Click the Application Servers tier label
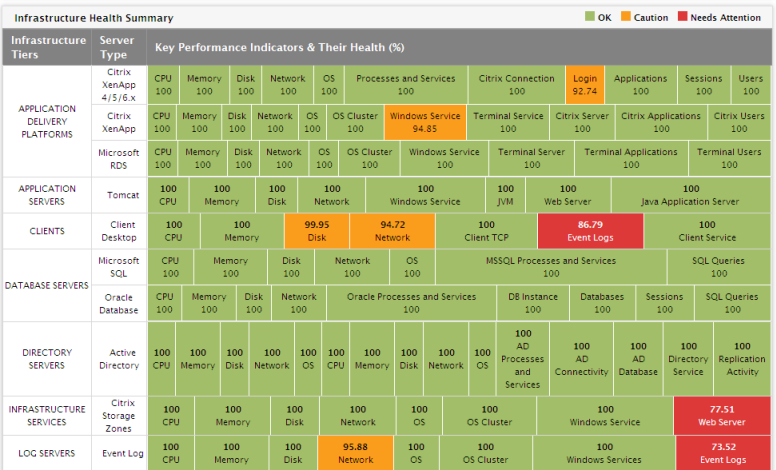The height and width of the screenshot is (470, 776). (x=47, y=195)
